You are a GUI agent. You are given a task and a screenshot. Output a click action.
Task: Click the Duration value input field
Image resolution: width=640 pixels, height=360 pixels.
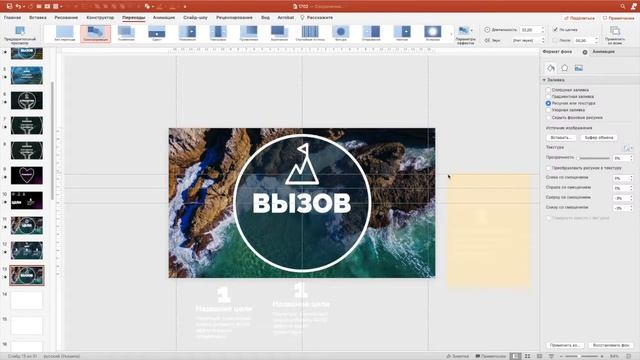[530, 30]
